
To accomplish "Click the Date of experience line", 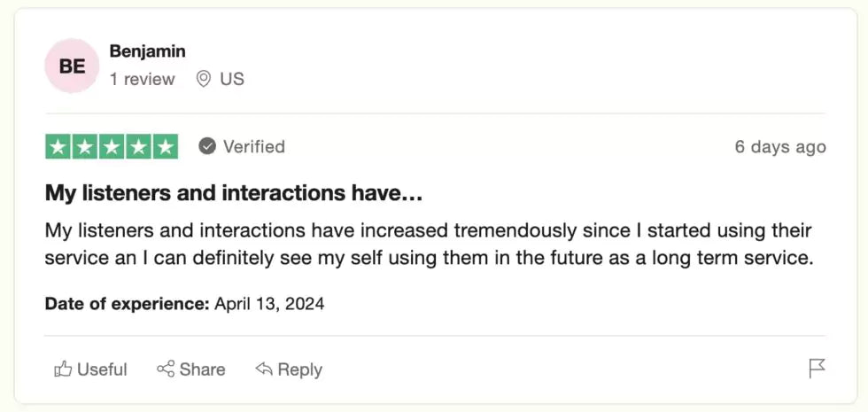I will click(x=184, y=304).
